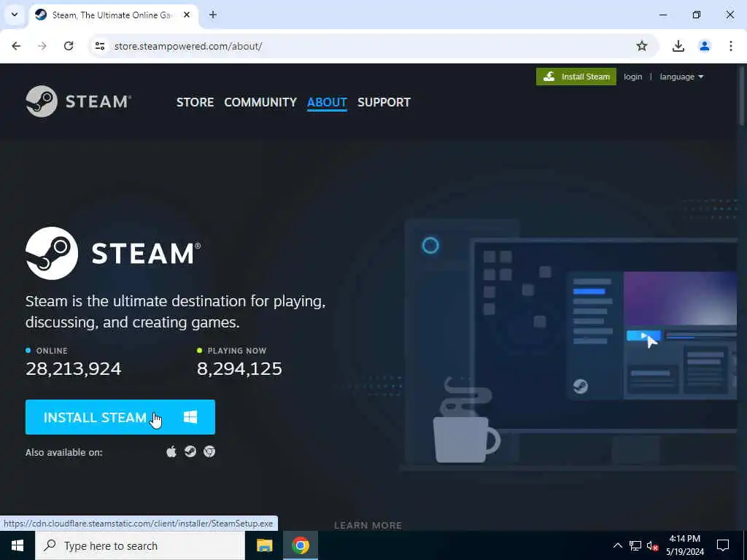The height and width of the screenshot is (560, 747).
Task: Bookmark this page with the star icon
Action: point(642,46)
